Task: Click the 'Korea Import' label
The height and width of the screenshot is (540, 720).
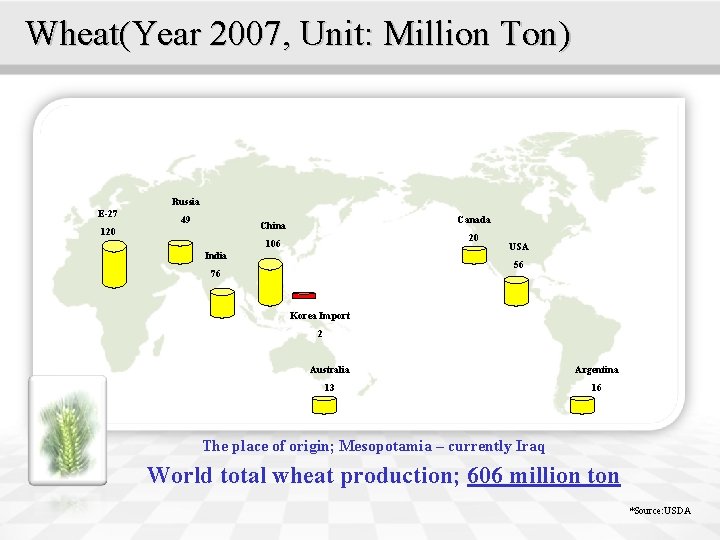Action: click(x=320, y=315)
